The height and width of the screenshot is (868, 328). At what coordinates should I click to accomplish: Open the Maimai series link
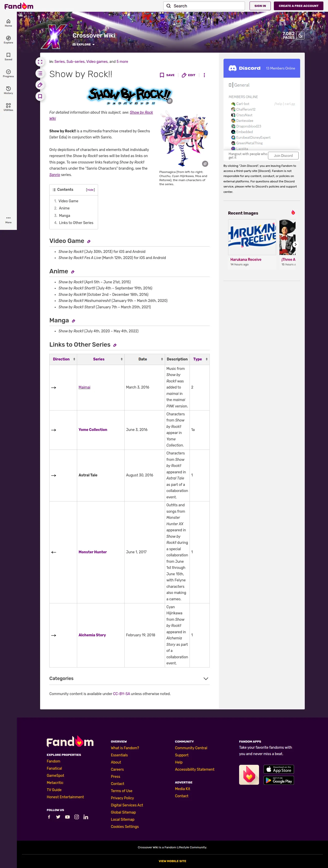pyautogui.click(x=85, y=388)
